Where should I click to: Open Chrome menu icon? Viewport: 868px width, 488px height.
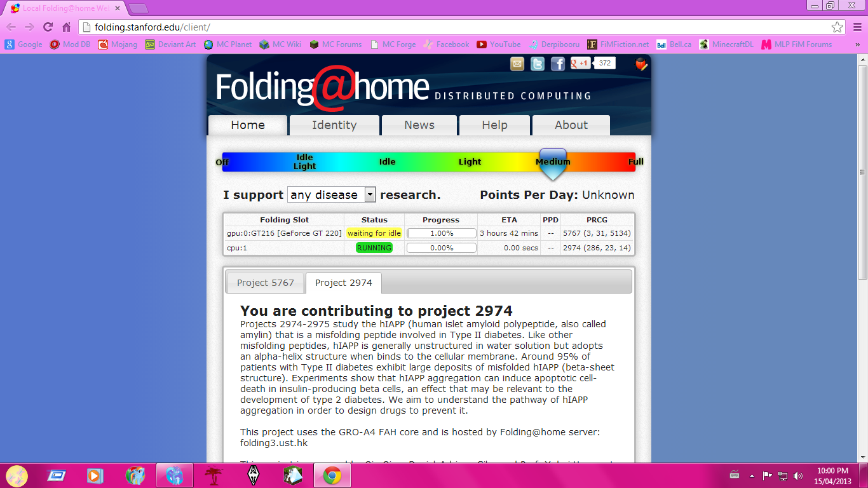tap(856, 27)
